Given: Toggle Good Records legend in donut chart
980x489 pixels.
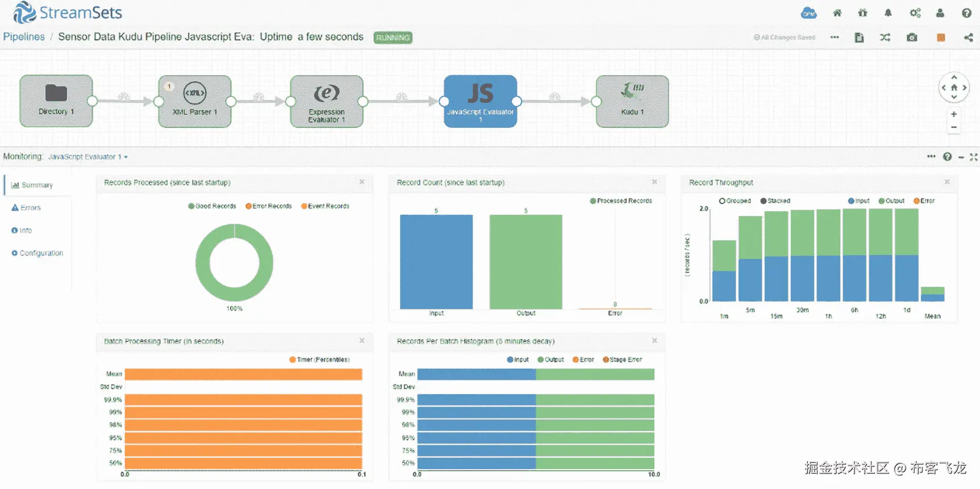Looking at the screenshot, I should [212, 206].
